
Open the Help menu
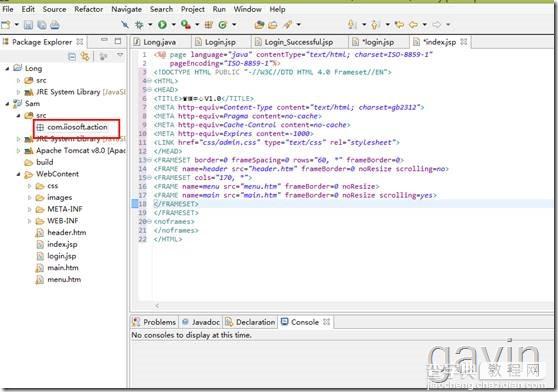point(277,9)
